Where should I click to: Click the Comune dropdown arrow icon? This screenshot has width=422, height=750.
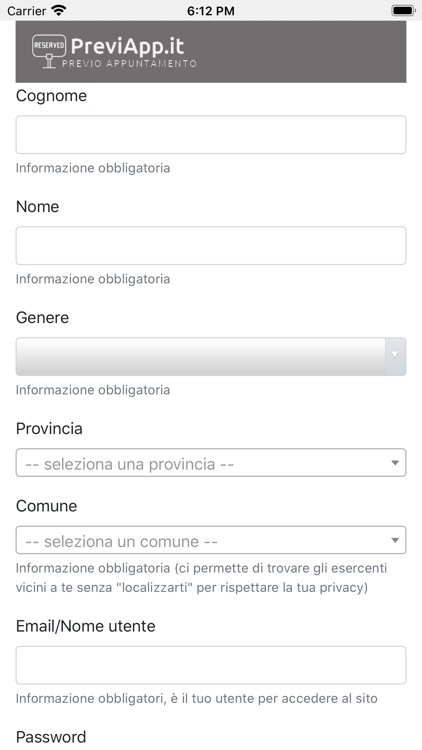click(395, 540)
